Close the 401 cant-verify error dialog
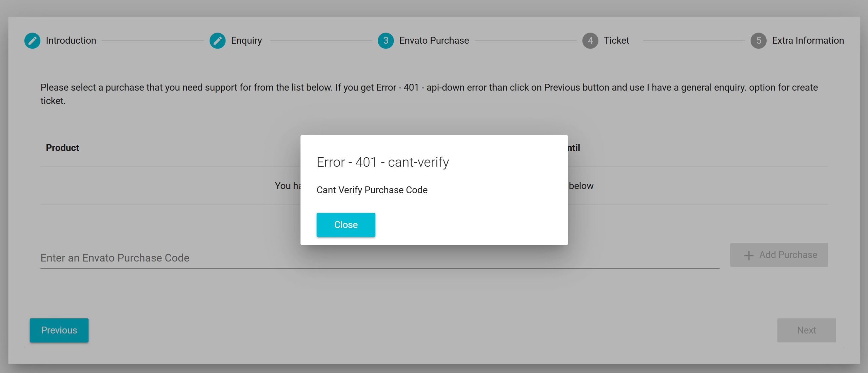Screen dimensions: 868x373 click(346, 225)
